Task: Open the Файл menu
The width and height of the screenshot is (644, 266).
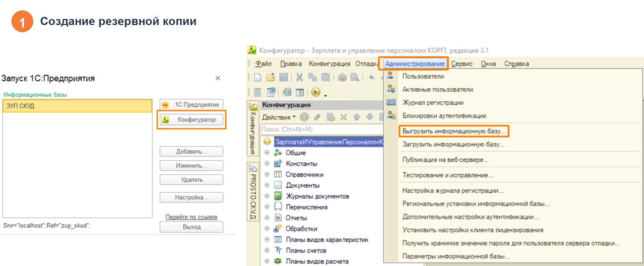Action: [263, 64]
